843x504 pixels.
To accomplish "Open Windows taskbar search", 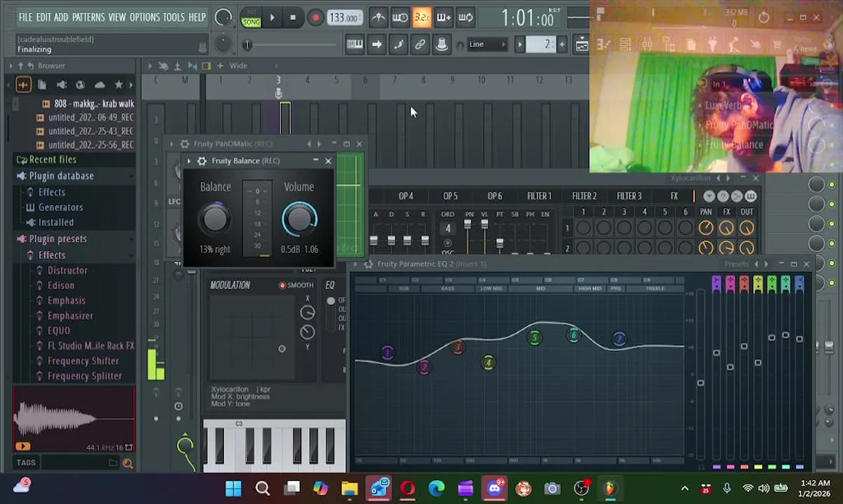I will point(263,489).
